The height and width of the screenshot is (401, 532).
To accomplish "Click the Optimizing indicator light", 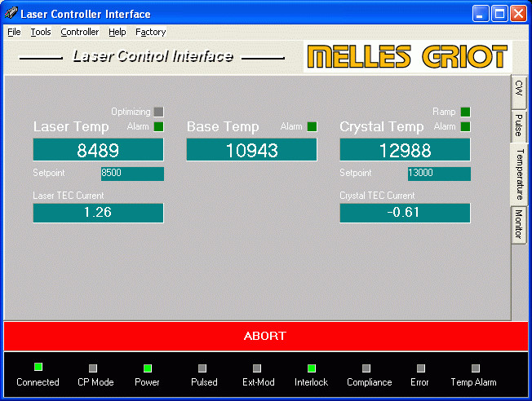I will (158, 112).
